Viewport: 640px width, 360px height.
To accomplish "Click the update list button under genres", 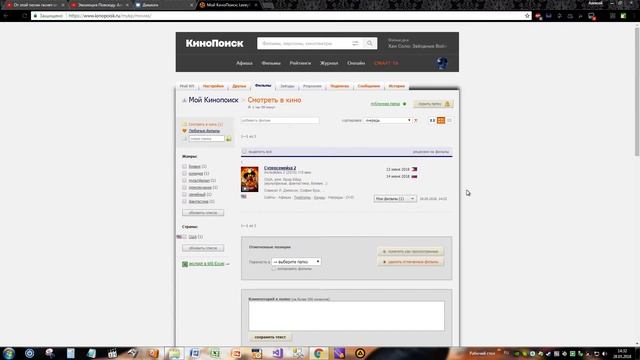I will tap(203, 213).
